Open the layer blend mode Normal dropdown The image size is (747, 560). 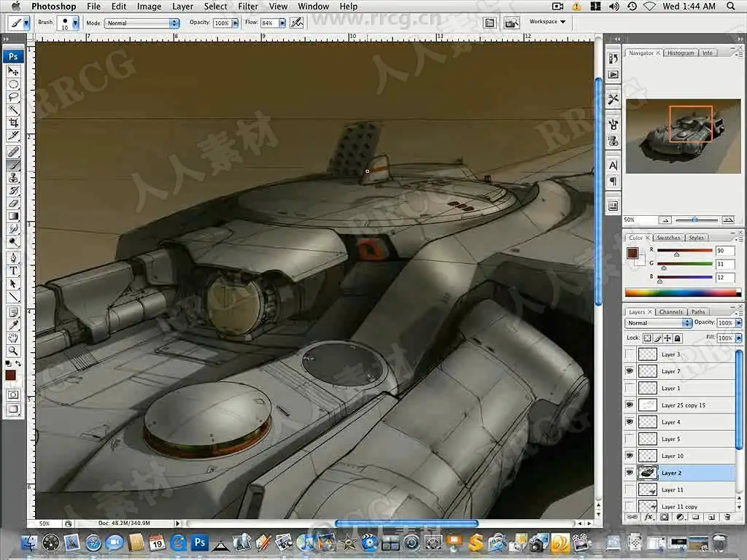(x=659, y=323)
